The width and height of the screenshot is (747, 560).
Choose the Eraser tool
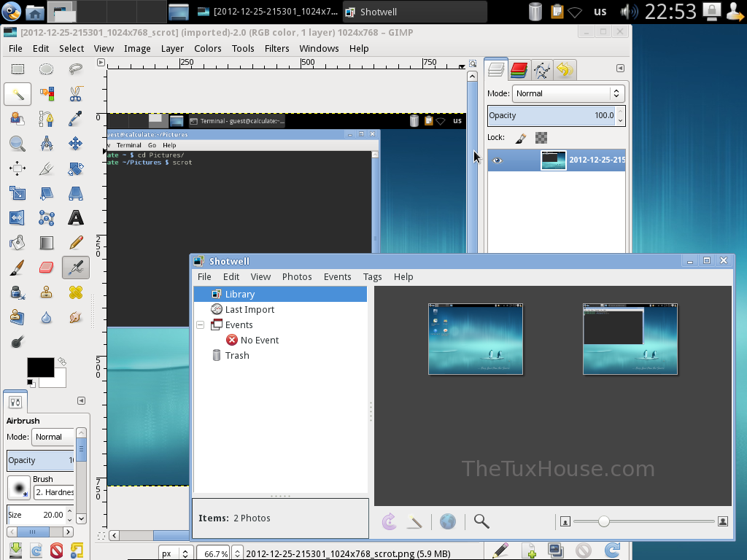click(47, 268)
